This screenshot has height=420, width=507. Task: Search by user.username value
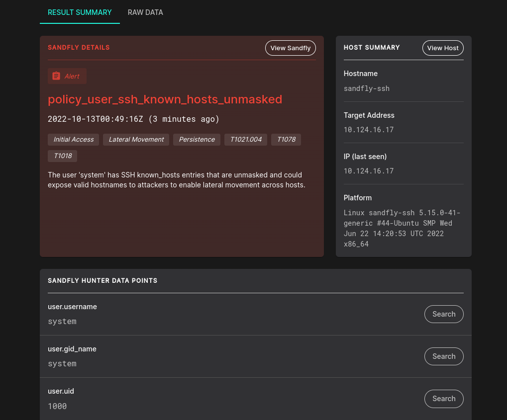(x=444, y=314)
